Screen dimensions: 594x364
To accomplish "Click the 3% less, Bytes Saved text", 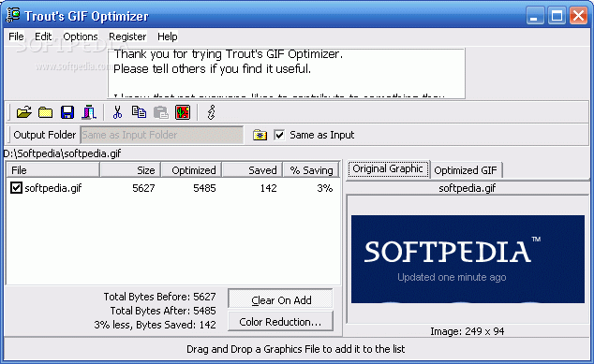I will click(155, 325).
